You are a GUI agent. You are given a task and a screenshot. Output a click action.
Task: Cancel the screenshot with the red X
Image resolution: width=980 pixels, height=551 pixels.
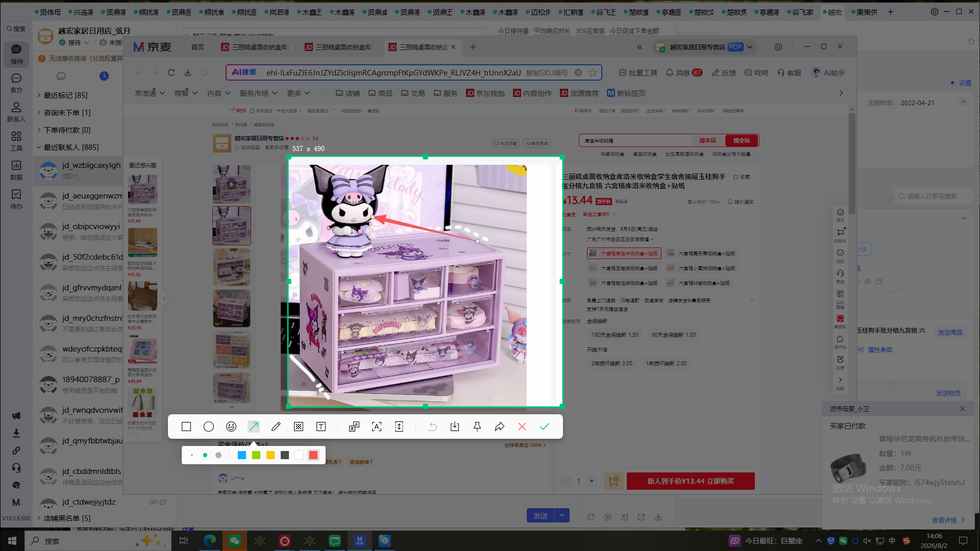pyautogui.click(x=522, y=427)
